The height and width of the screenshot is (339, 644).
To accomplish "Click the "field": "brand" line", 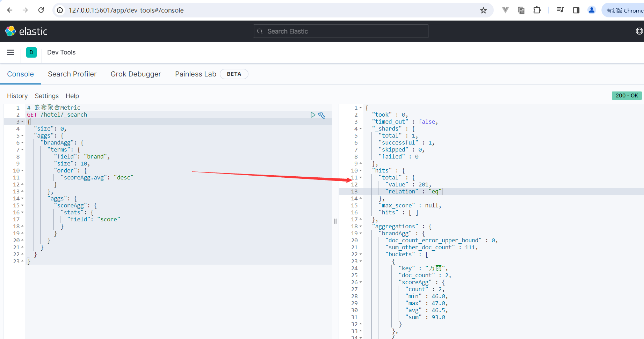I will [x=82, y=156].
